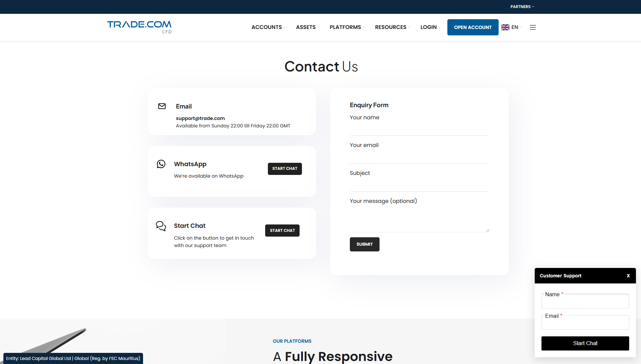641x364 pixels.
Task: Click the WhatsApp logo icon
Action: tap(161, 164)
